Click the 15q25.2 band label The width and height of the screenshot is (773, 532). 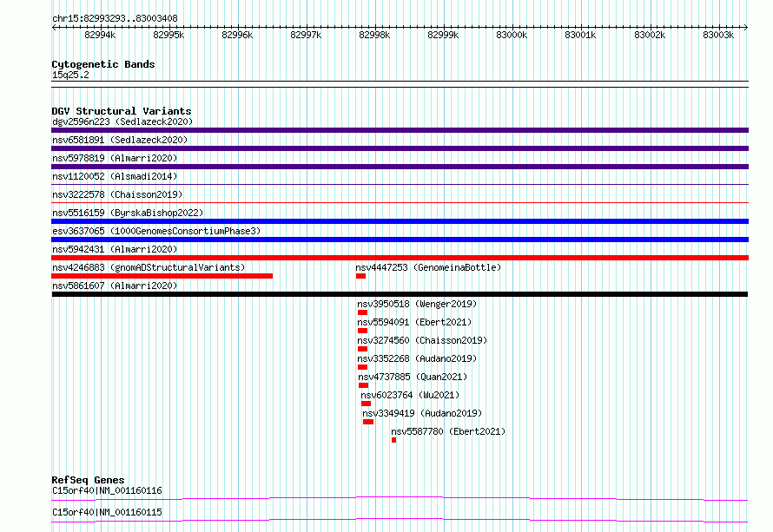tap(70, 75)
